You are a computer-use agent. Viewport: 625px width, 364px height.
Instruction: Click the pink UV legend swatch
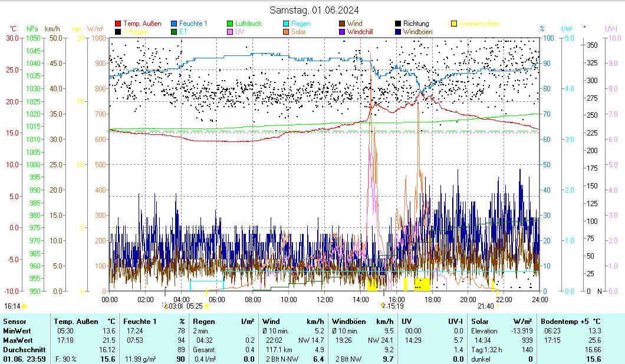pyautogui.click(x=231, y=32)
